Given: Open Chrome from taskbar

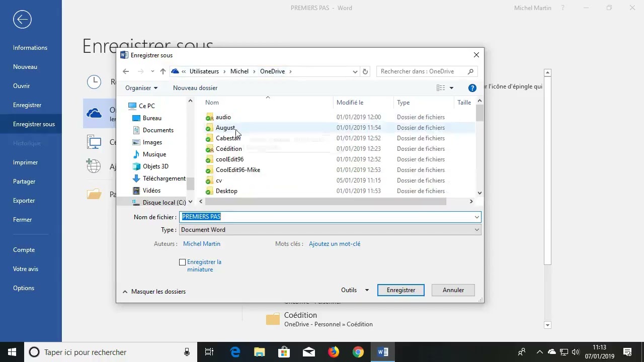Looking at the screenshot, I should (x=358, y=352).
